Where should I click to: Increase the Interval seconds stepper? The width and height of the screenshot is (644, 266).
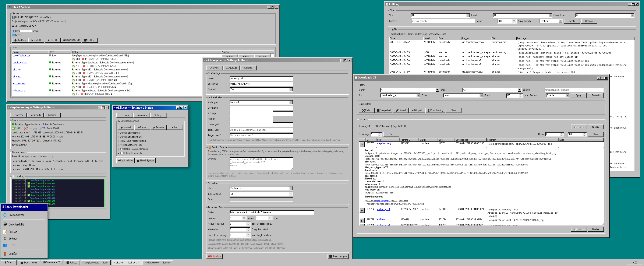click(290, 193)
